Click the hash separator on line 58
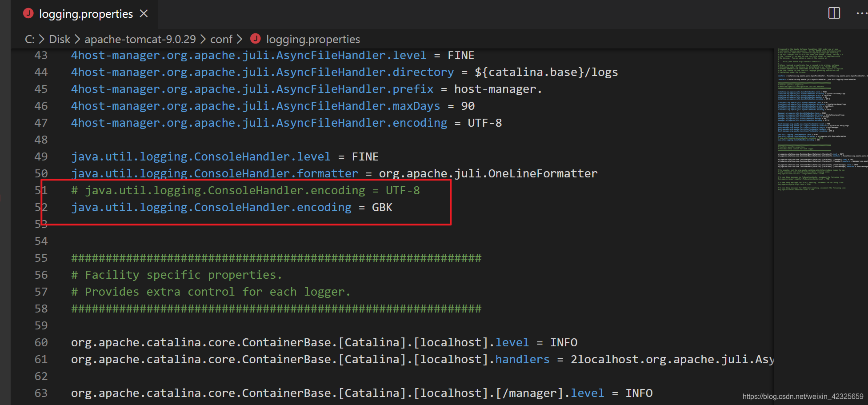The image size is (868, 405). tap(276, 309)
